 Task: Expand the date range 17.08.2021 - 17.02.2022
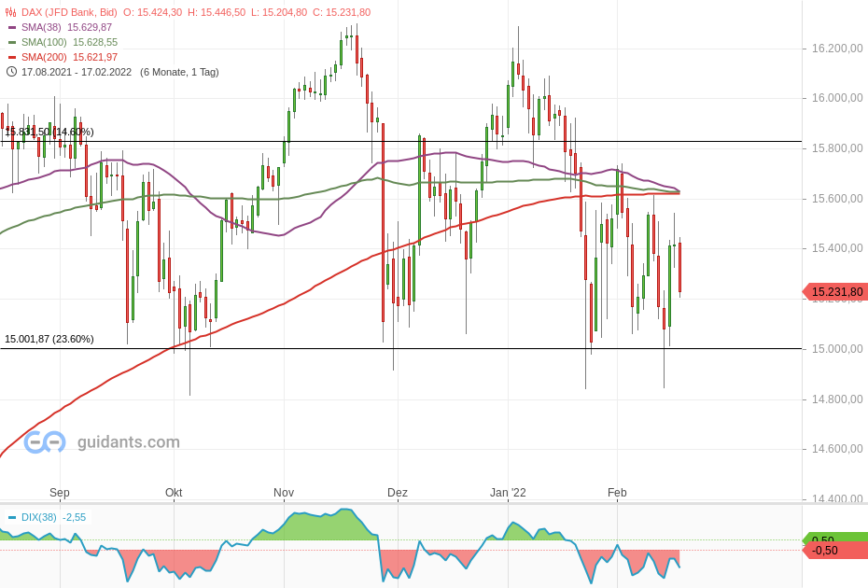(x=77, y=71)
